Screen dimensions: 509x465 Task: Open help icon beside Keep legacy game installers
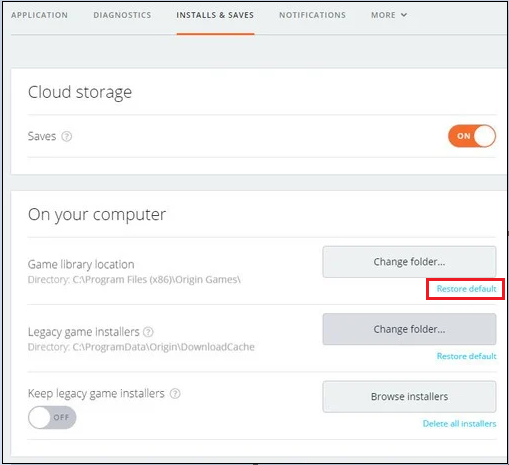[x=175, y=394]
